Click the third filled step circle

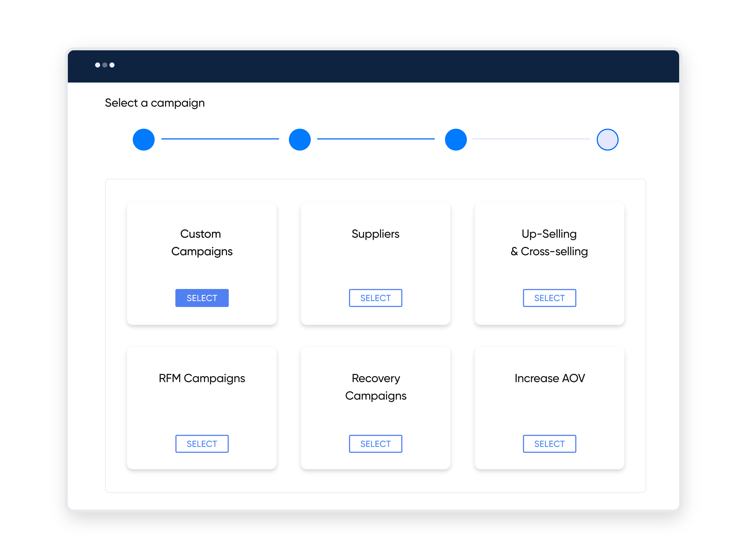(x=456, y=139)
